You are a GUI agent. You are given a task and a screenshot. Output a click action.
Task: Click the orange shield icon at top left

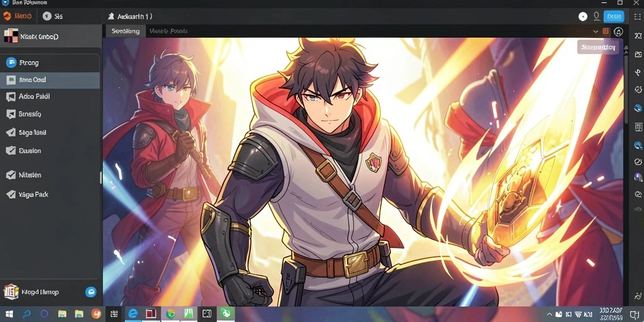point(7,16)
